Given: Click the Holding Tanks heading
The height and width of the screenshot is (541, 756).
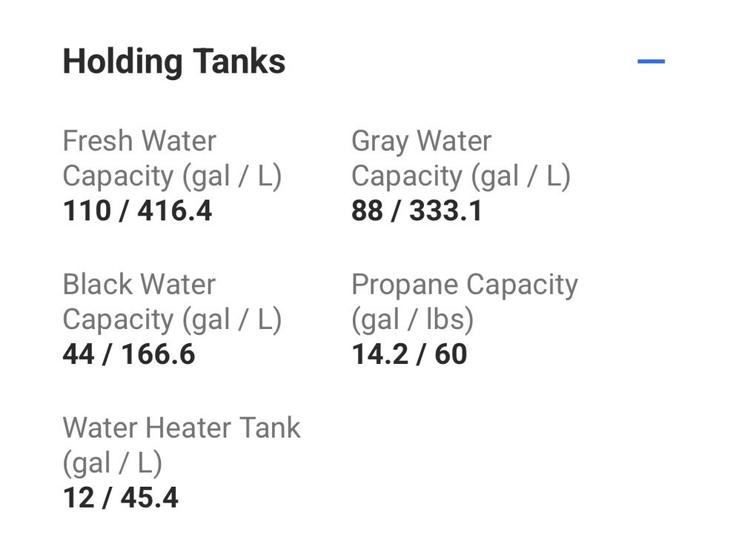Looking at the screenshot, I should [x=174, y=62].
